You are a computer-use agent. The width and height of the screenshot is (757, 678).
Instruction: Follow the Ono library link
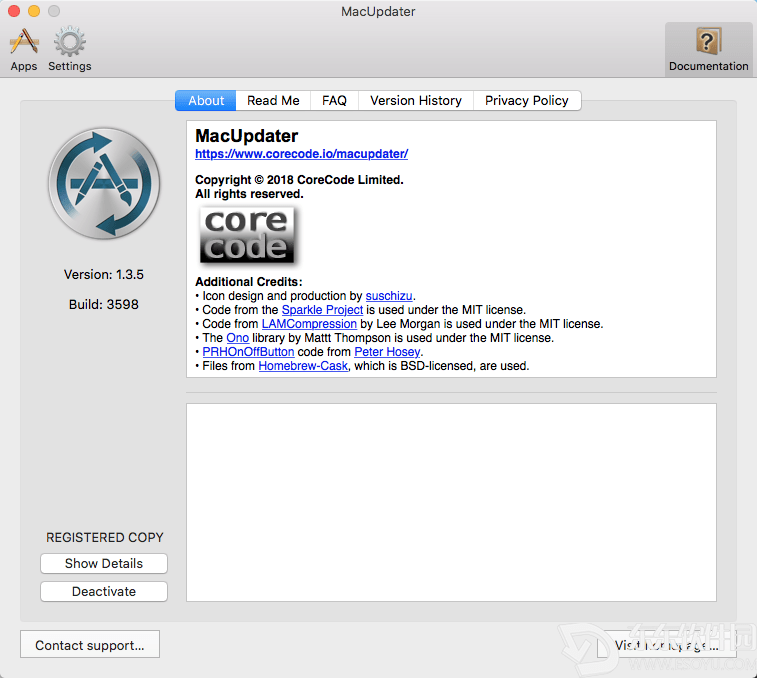tap(238, 338)
